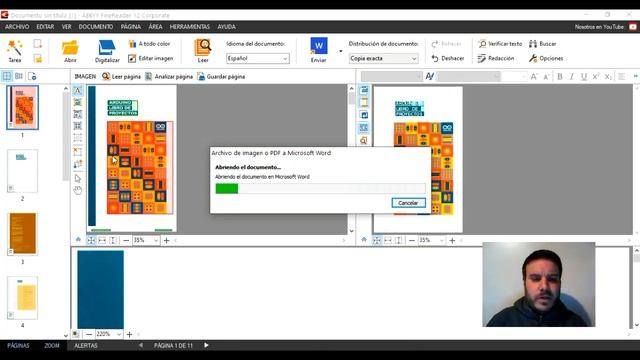Viewport: 640px width, 360px height.
Task: Toggle superscript formatting
Action: pos(596,76)
